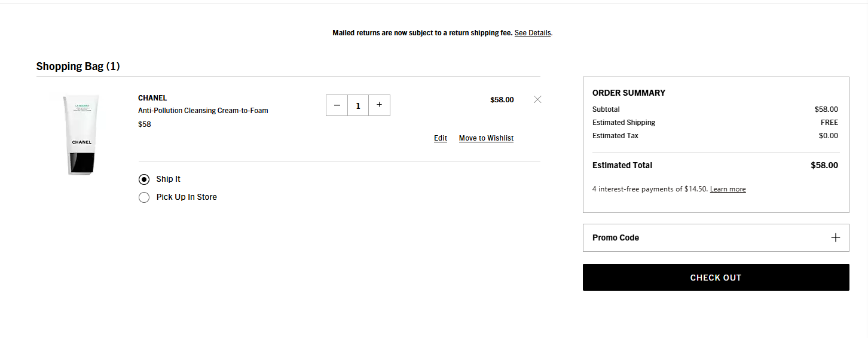Viewport: 868px width, 338px height.
Task: Move the item to Wishlist
Action: pyautogui.click(x=486, y=138)
